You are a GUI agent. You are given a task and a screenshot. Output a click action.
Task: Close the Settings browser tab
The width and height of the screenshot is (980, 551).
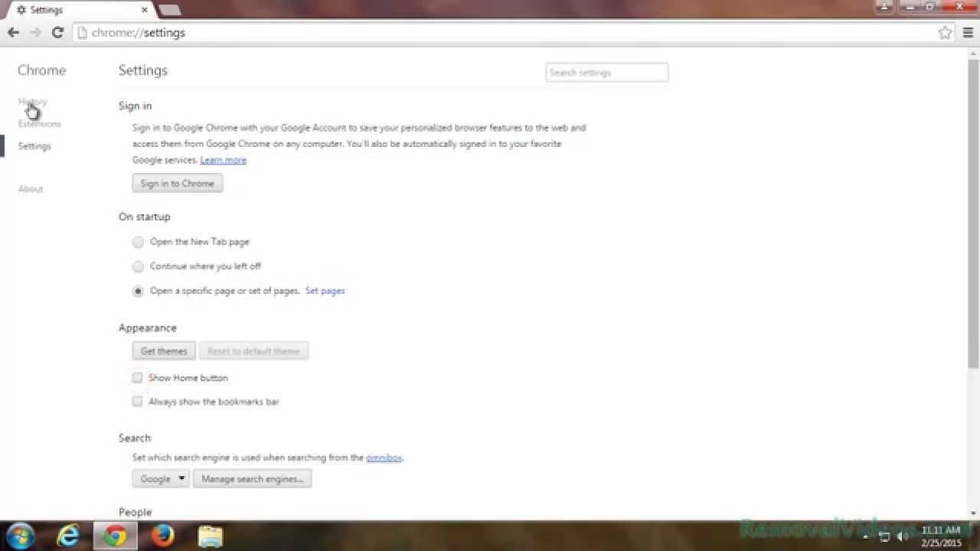point(143,10)
